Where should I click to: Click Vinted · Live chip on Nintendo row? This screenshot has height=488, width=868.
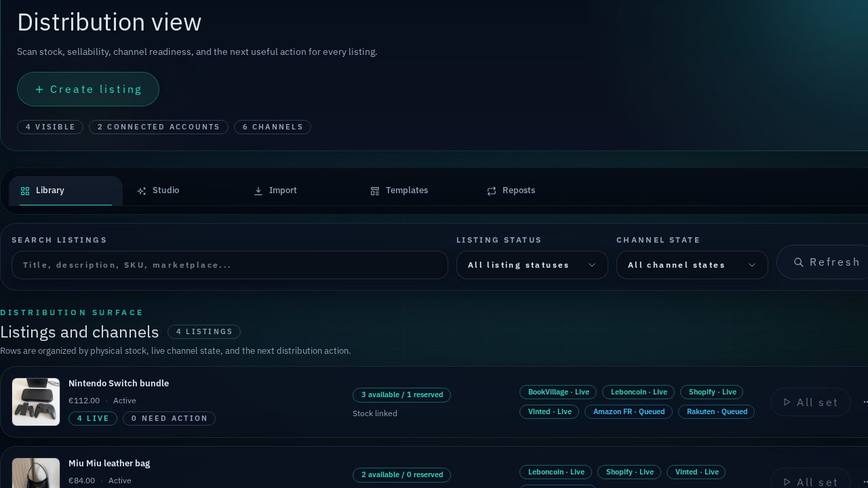tap(549, 411)
